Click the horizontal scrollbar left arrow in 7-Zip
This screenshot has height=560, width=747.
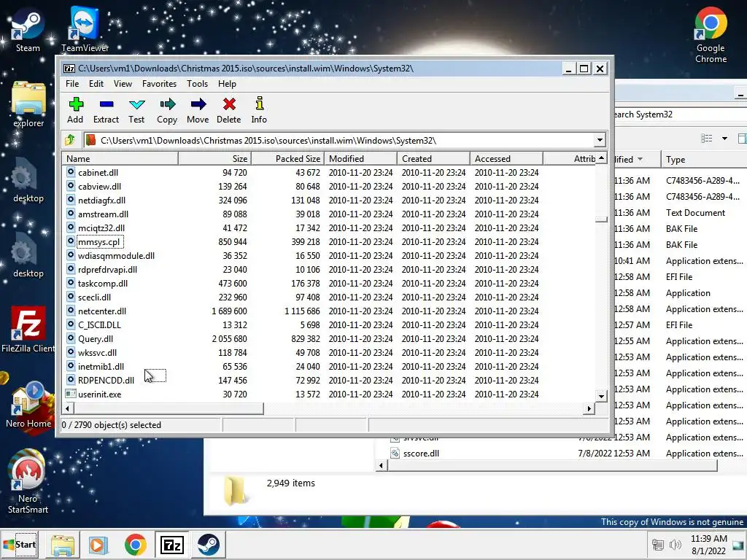coord(68,408)
